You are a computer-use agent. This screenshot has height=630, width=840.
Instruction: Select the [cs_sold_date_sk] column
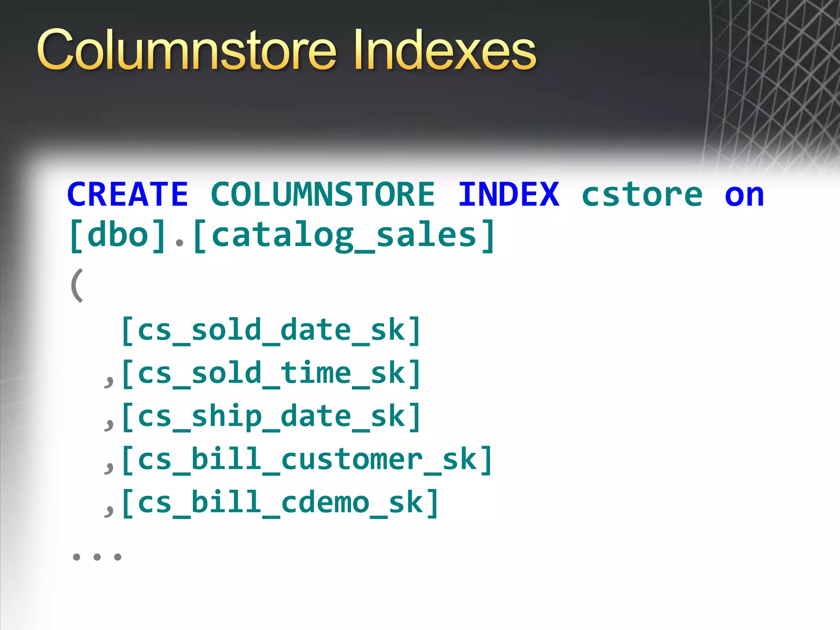point(271,331)
